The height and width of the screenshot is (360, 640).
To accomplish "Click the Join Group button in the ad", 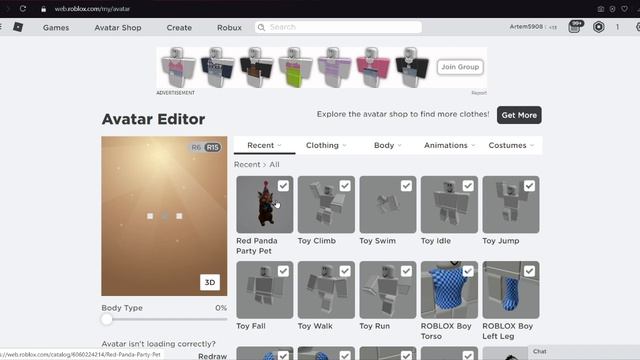I will [x=460, y=67].
